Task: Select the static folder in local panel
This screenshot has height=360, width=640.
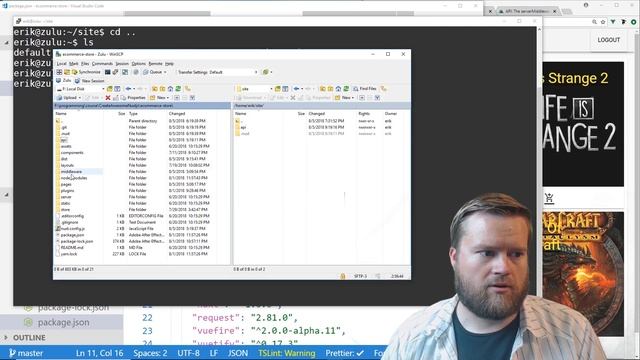Action: 65,203
